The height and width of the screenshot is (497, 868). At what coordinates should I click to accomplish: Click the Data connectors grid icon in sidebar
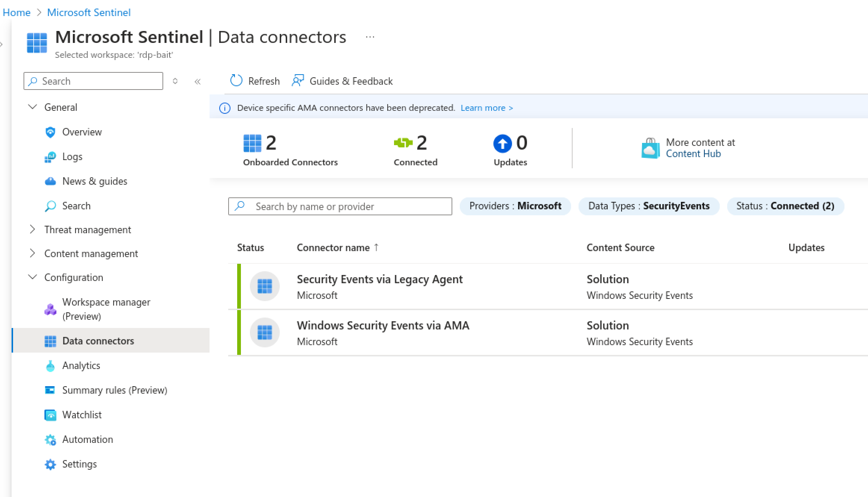(50, 341)
